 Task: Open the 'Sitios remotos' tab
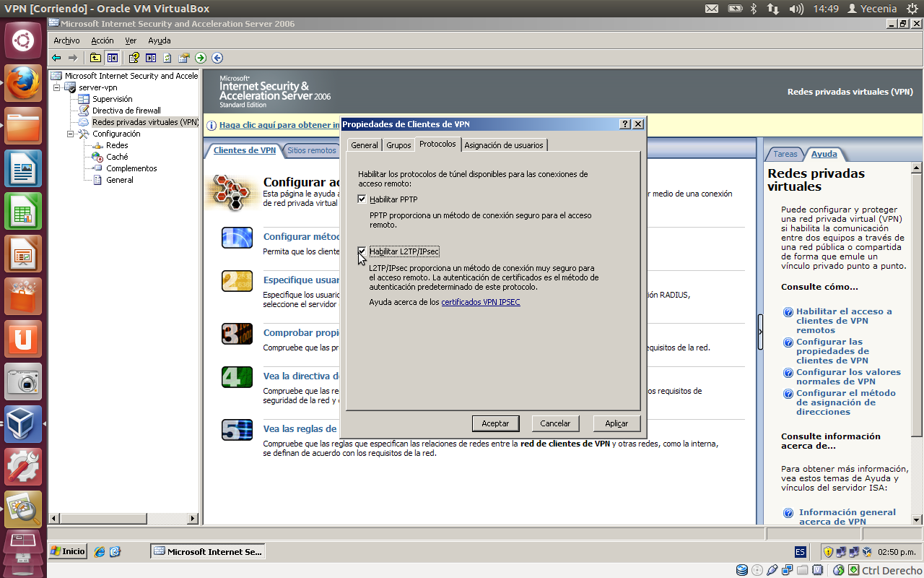[311, 150]
